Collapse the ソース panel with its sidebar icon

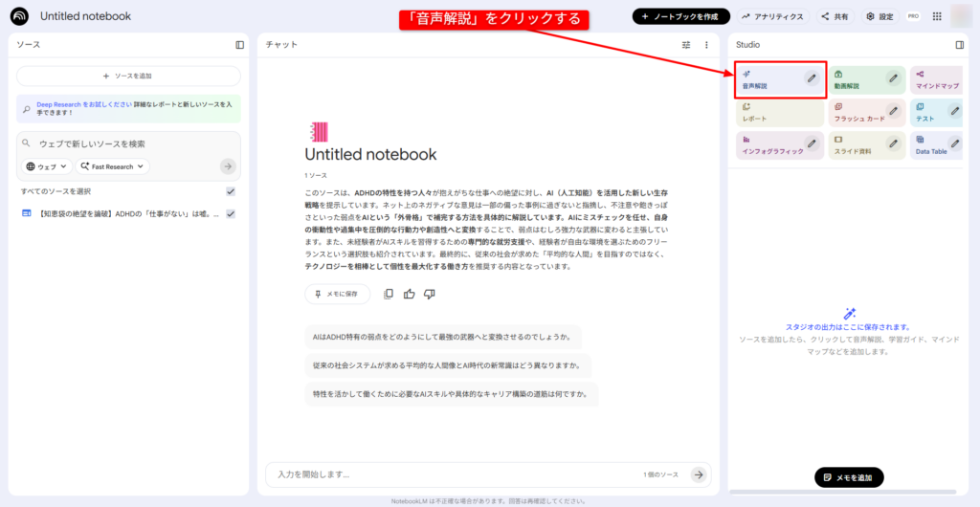tap(240, 45)
